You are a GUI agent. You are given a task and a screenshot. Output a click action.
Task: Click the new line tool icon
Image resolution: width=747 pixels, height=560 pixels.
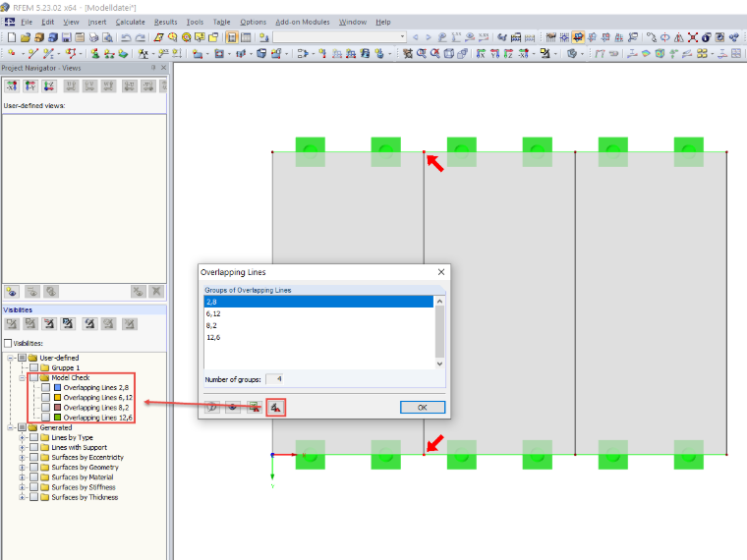pos(32,53)
